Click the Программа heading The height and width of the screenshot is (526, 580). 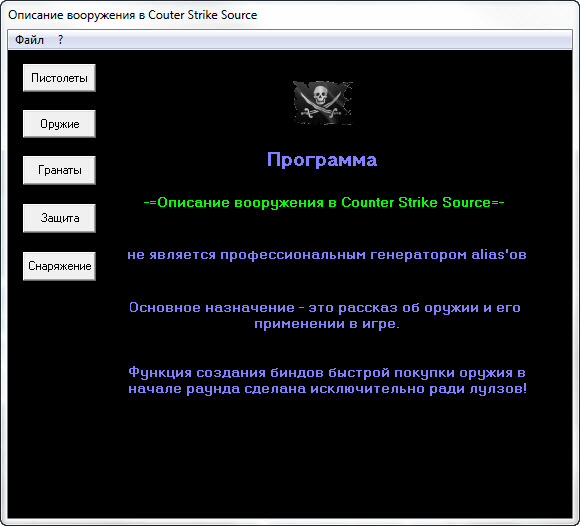pos(322,160)
